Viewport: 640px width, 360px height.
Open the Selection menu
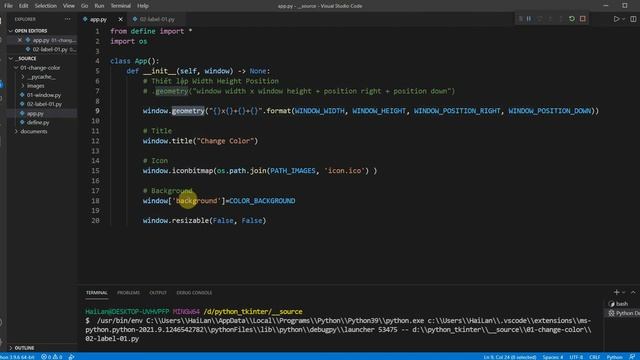(x=45, y=6)
